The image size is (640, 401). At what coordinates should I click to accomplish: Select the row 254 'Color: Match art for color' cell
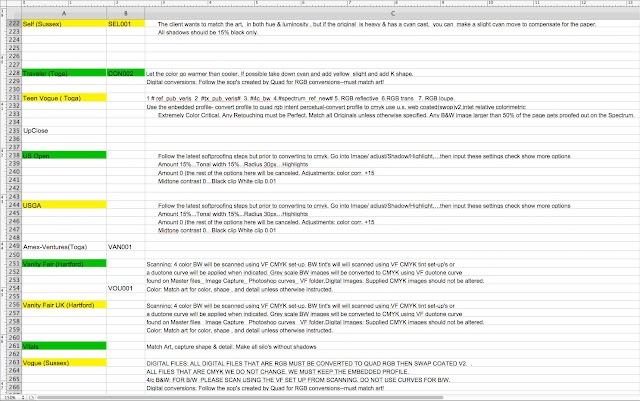click(x=392, y=289)
